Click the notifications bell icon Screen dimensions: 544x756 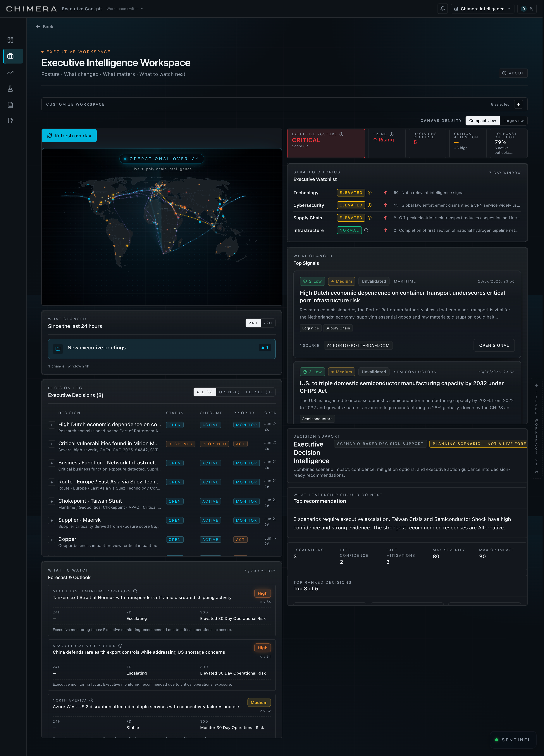point(442,9)
